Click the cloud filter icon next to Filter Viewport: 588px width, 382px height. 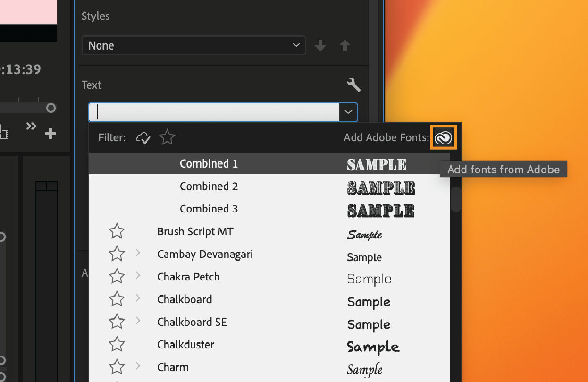(143, 137)
